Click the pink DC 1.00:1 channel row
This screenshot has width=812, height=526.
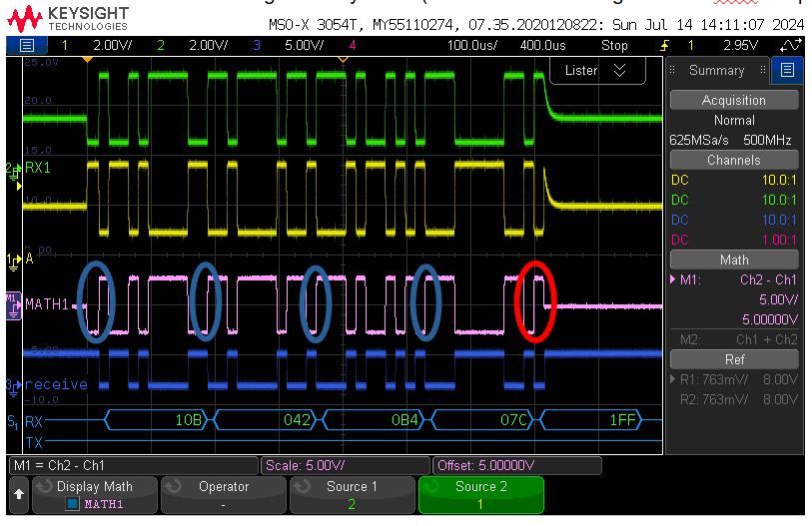pos(734,240)
